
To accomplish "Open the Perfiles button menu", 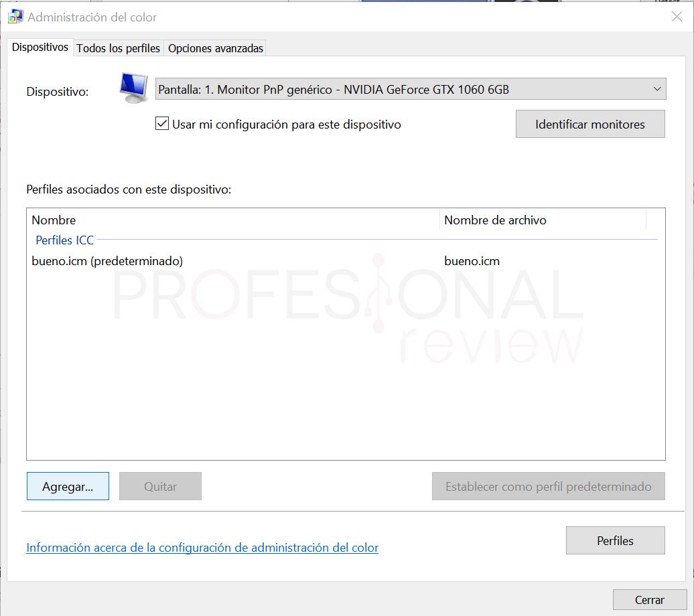I will point(615,540).
